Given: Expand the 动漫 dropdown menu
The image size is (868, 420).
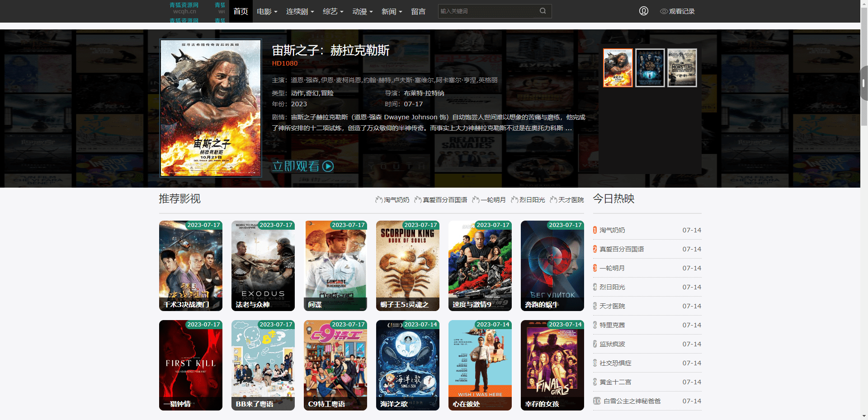Looking at the screenshot, I should (x=363, y=11).
